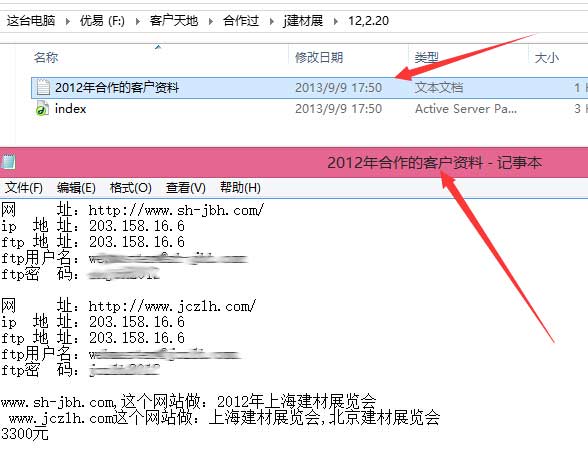
Task: Select the index ASP file icon
Action: [42, 109]
